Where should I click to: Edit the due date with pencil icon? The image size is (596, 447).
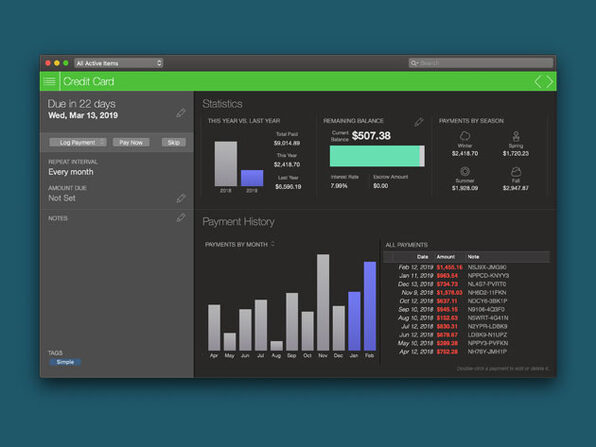point(181,113)
